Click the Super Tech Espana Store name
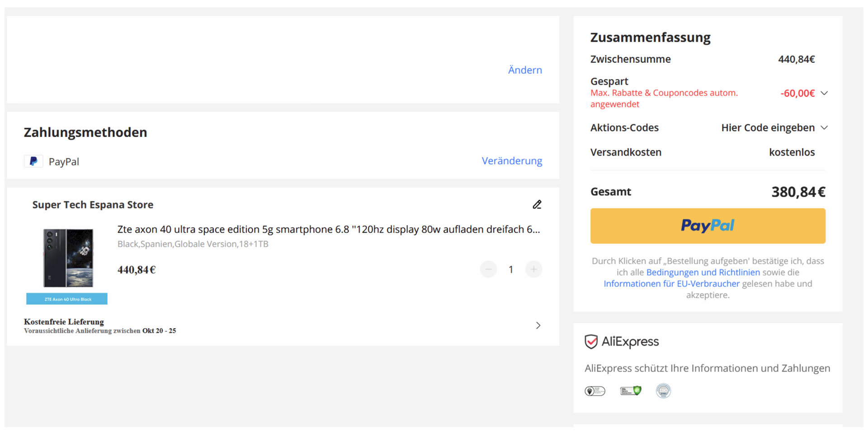 tap(93, 205)
